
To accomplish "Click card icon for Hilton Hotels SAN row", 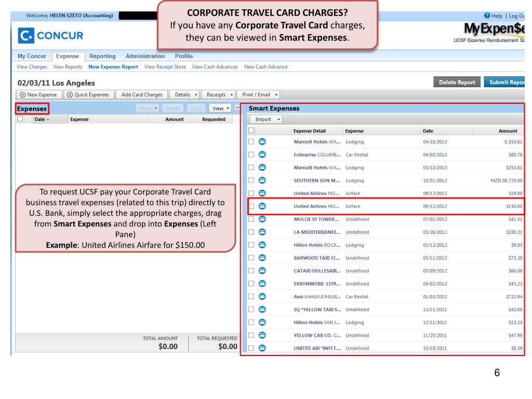I will pos(262,322).
